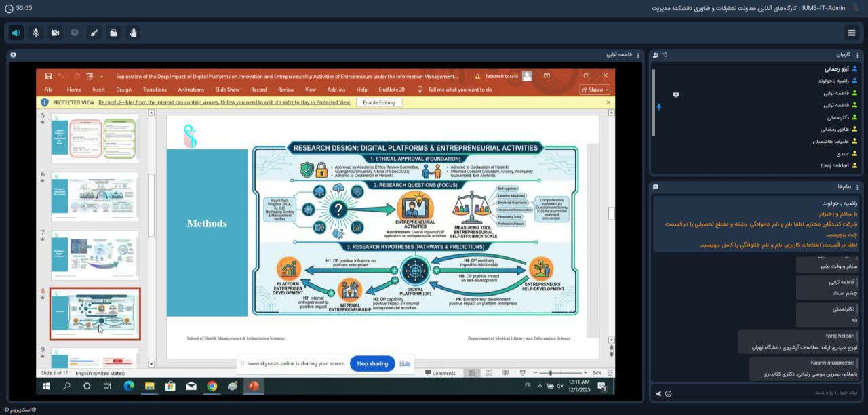Turn on the webcam

(x=55, y=33)
